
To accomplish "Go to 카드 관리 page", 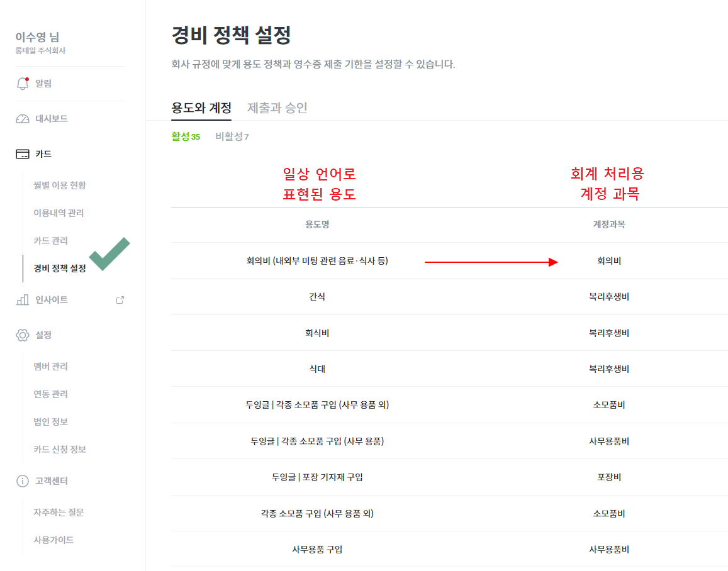I will pyautogui.click(x=50, y=241).
